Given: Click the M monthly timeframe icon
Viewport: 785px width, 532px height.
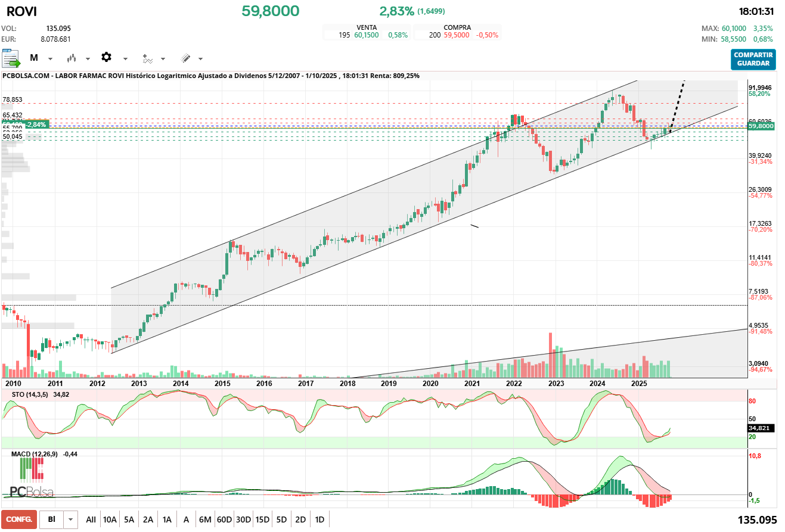Looking at the screenshot, I should point(34,58).
